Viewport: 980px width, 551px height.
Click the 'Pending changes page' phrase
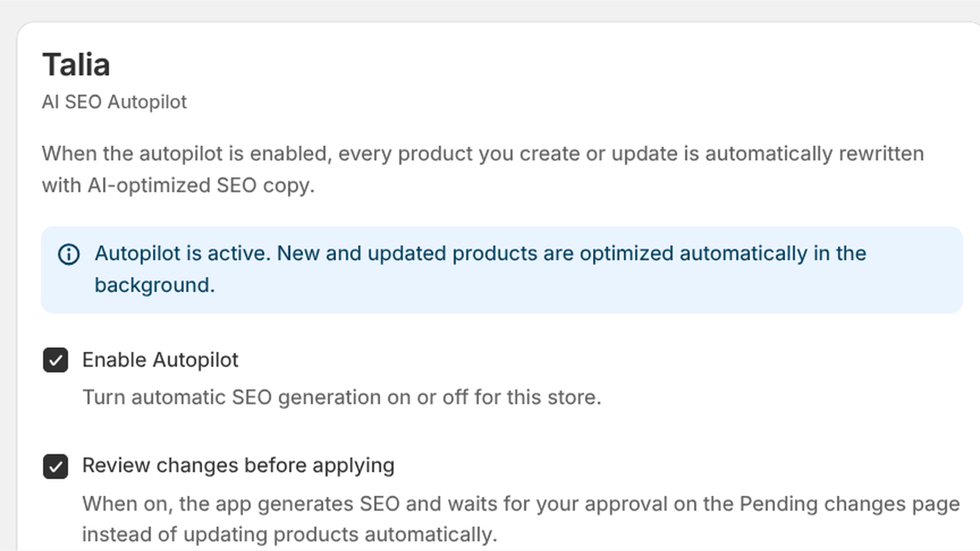coord(850,504)
